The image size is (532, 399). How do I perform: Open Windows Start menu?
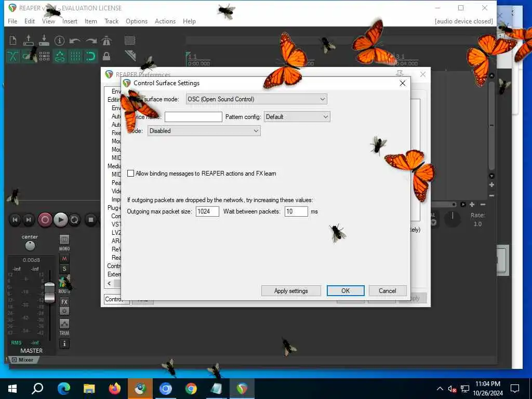click(12, 389)
